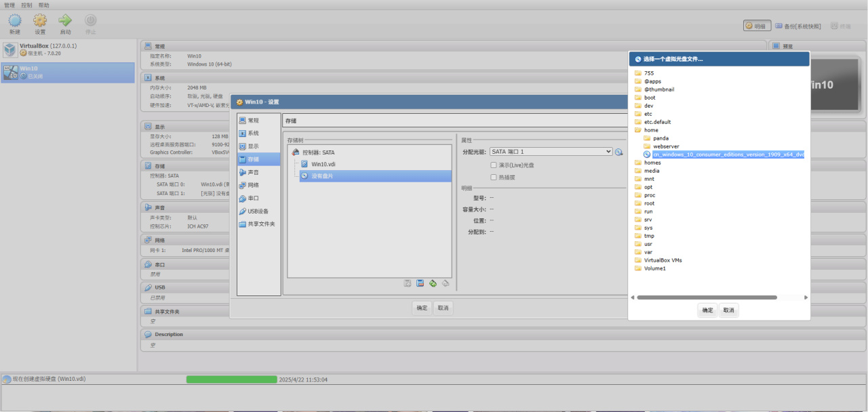This screenshot has width=868, height=412.
Task: Select Win10.vdi in the storage tree
Action: click(x=323, y=164)
